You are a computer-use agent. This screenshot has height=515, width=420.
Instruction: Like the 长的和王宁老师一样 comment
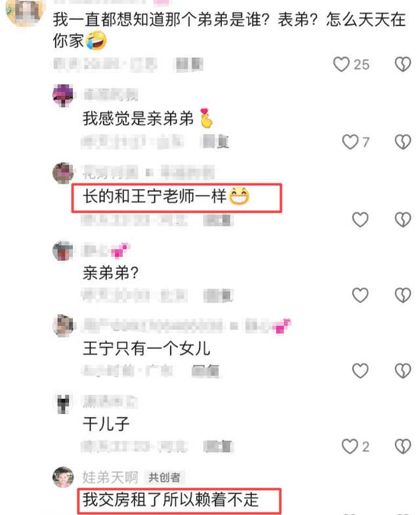pos(360,219)
